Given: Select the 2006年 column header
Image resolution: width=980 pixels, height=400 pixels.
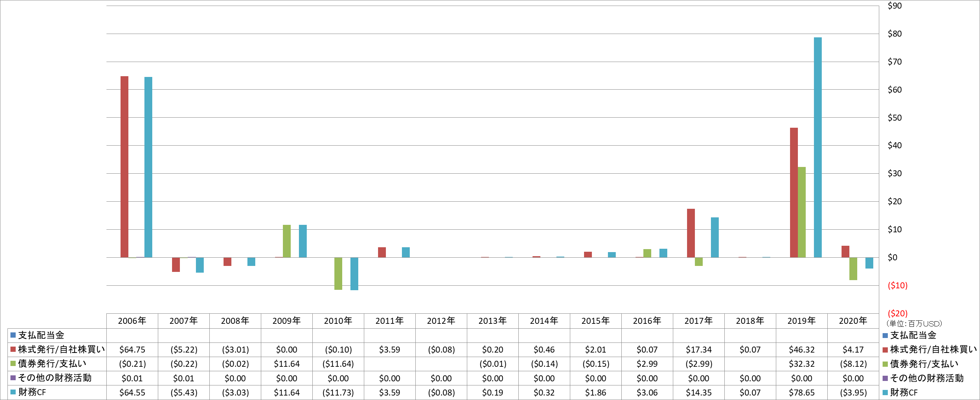Looking at the screenshot, I should 132,321.
